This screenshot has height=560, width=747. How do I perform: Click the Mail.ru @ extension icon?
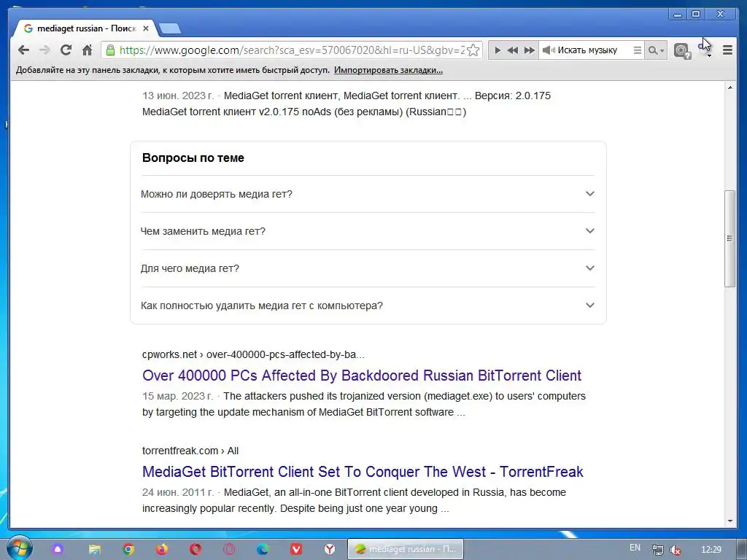(x=682, y=50)
